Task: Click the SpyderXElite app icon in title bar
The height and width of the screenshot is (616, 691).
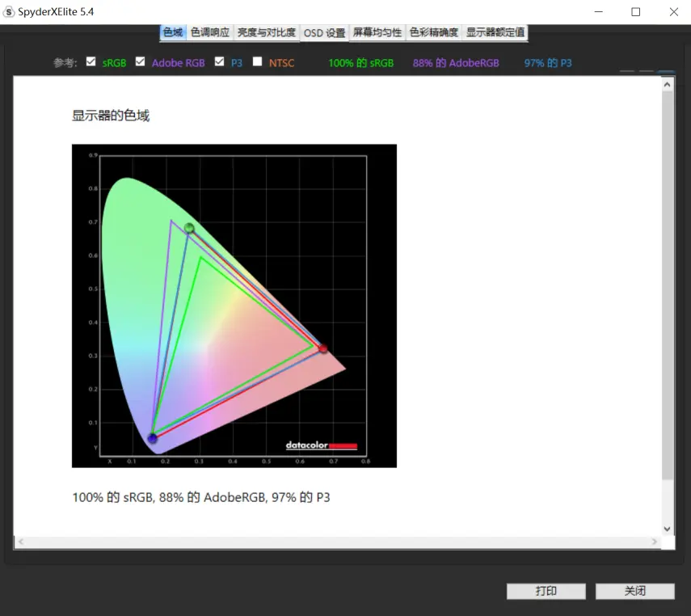Action: point(8,12)
